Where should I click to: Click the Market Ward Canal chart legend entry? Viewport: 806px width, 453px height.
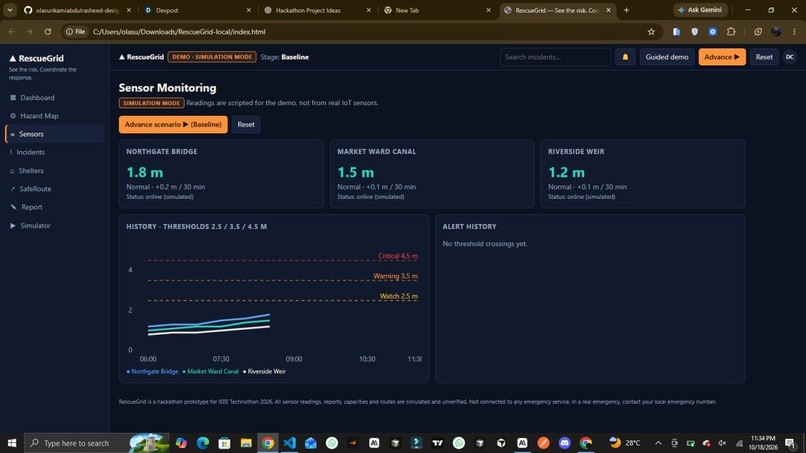[210, 371]
